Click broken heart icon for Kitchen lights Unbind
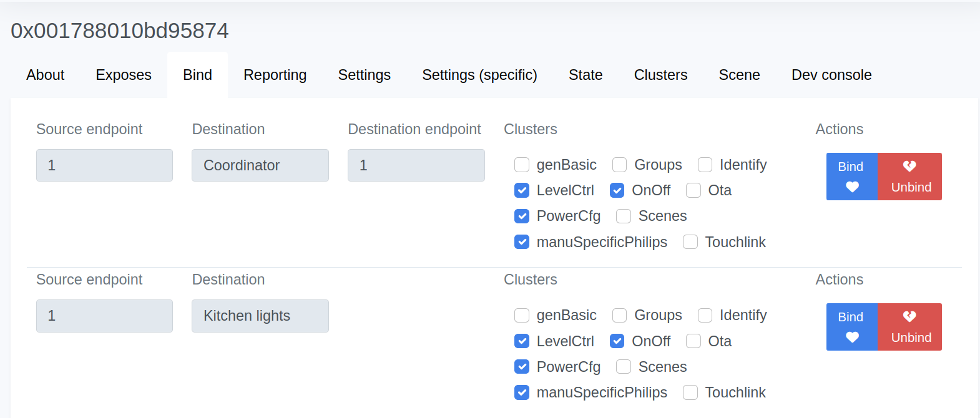980x418 pixels. point(909,316)
